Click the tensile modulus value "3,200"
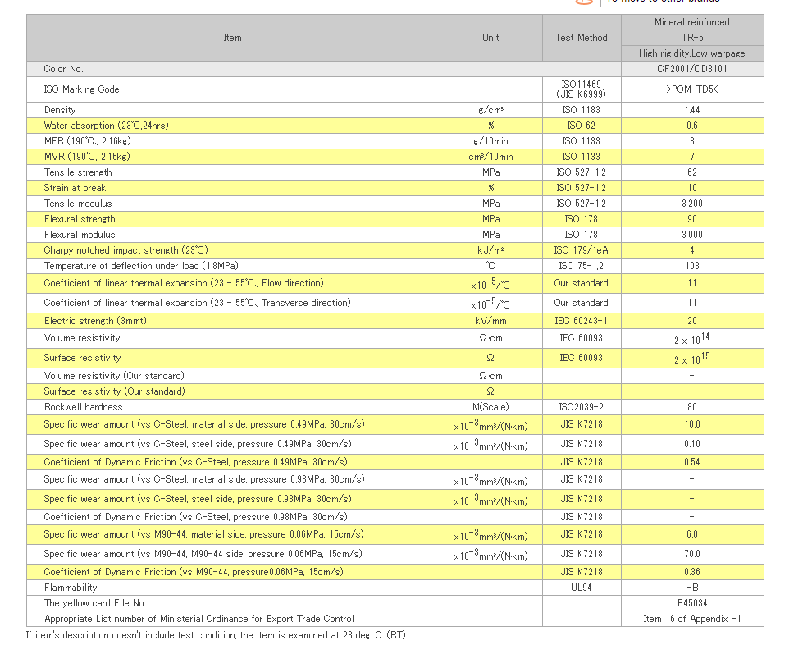Image resolution: width=812 pixels, height=659 pixels. click(x=692, y=203)
